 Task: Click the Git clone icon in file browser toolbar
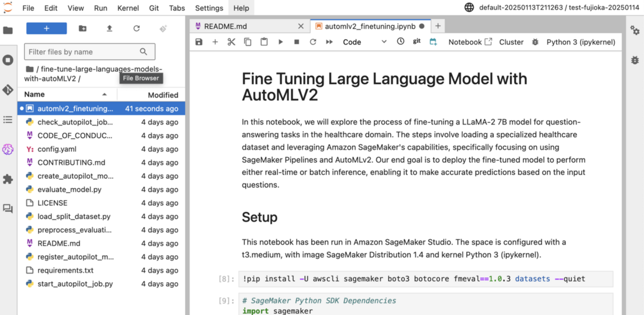pyautogui.click(x=163, y=29)
